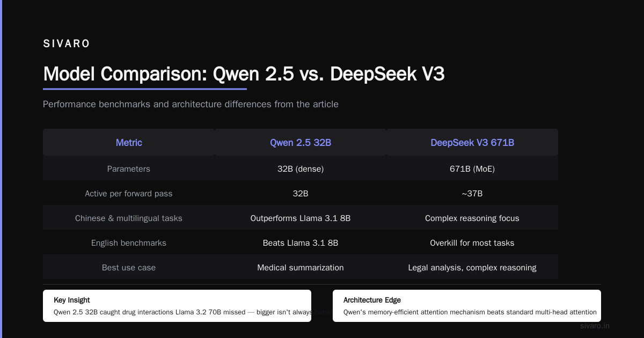The width and height of the screenshot is (644, 338).
Task: Select the English benchmarks row label
Action: point(129,243)
